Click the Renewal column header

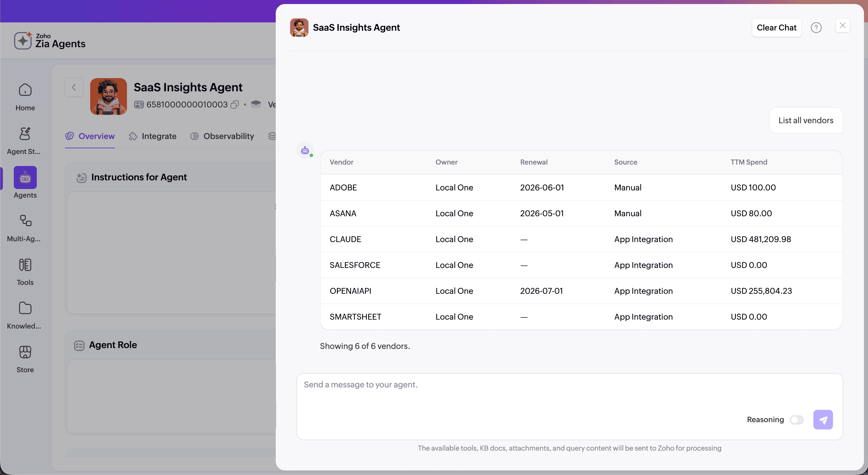pos(534,162)
